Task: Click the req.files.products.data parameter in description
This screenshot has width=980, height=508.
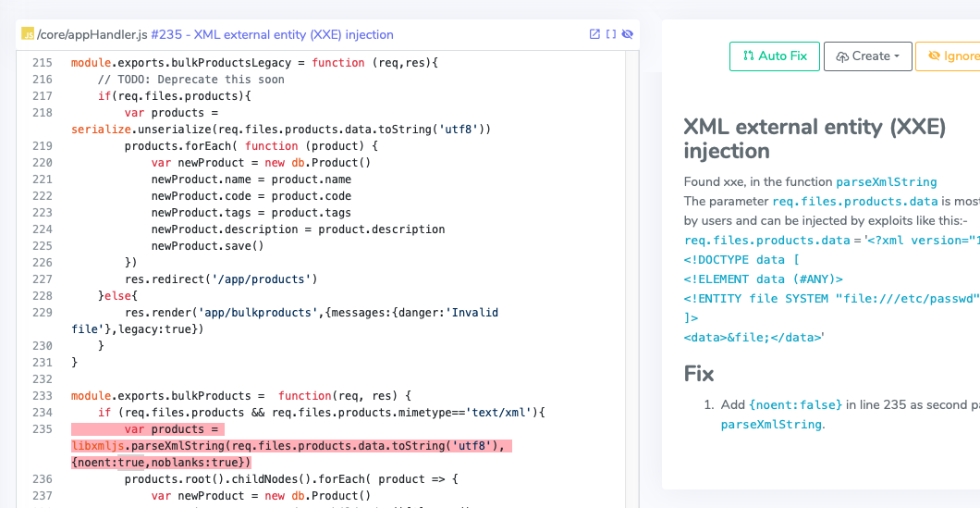Action: [x=855, y=202]
